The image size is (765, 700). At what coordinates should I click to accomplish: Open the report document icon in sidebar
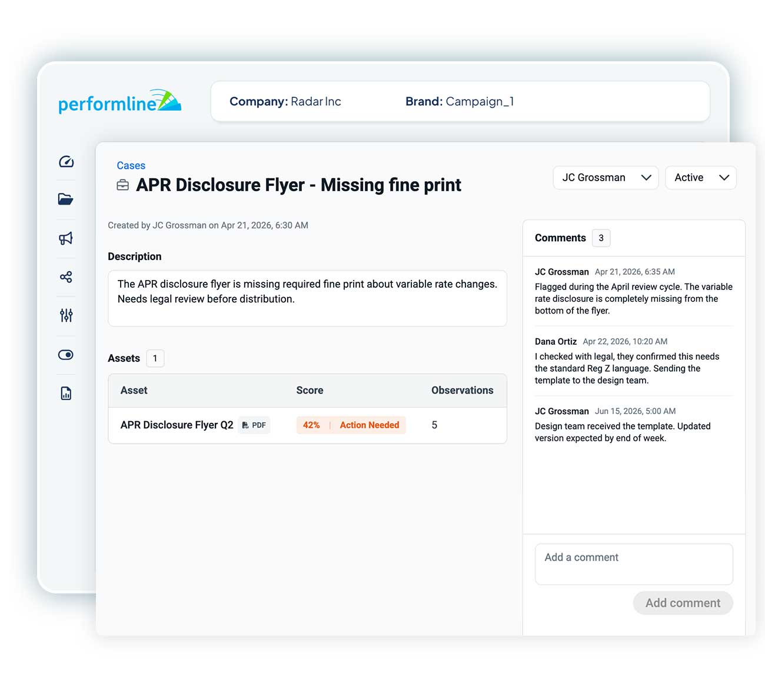tap(66, 394)
